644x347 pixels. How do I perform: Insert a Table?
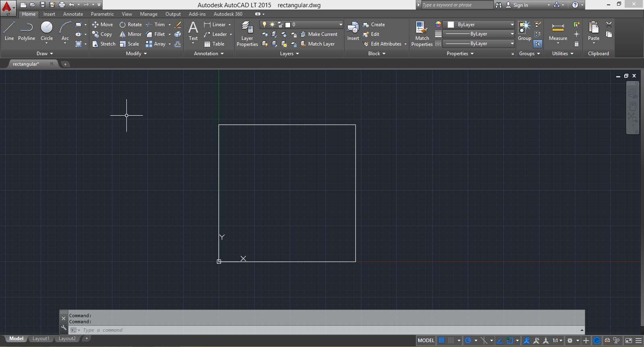[214, 44]
